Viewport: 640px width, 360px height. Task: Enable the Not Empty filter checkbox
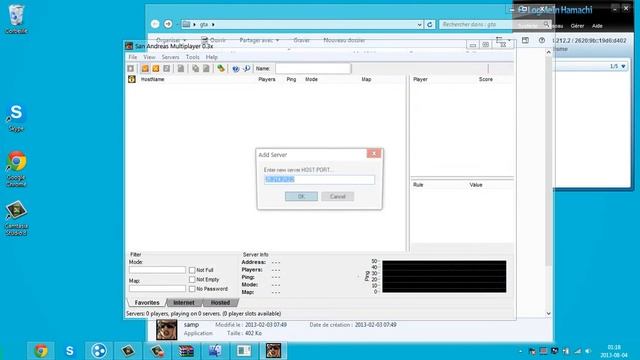point(192,280)
